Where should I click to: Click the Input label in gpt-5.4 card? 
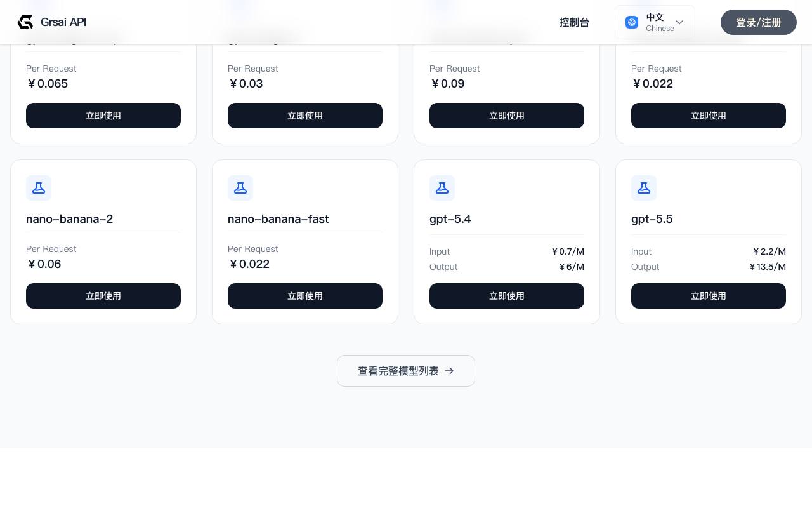(440, 251)
